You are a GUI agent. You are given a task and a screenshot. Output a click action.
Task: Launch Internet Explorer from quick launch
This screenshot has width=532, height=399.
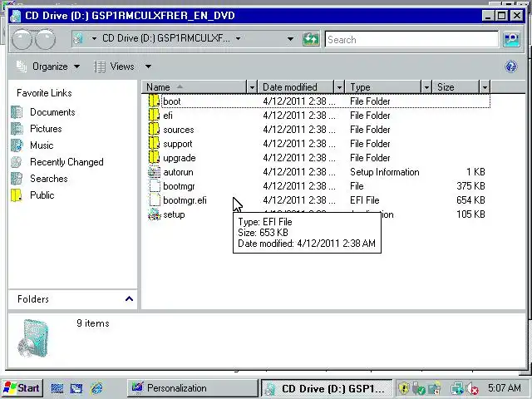pos(96,388)
